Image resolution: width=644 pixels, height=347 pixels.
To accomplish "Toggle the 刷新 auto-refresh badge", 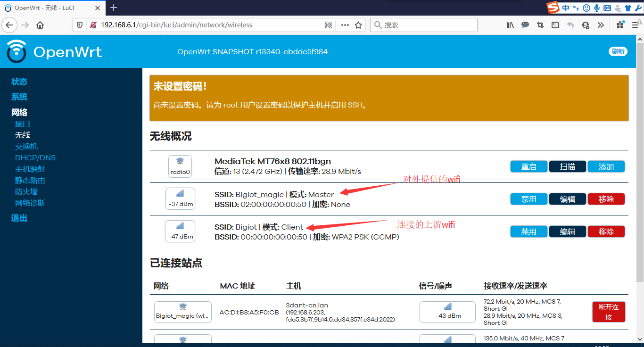I will pyautogui.click(x=618, y=51).
